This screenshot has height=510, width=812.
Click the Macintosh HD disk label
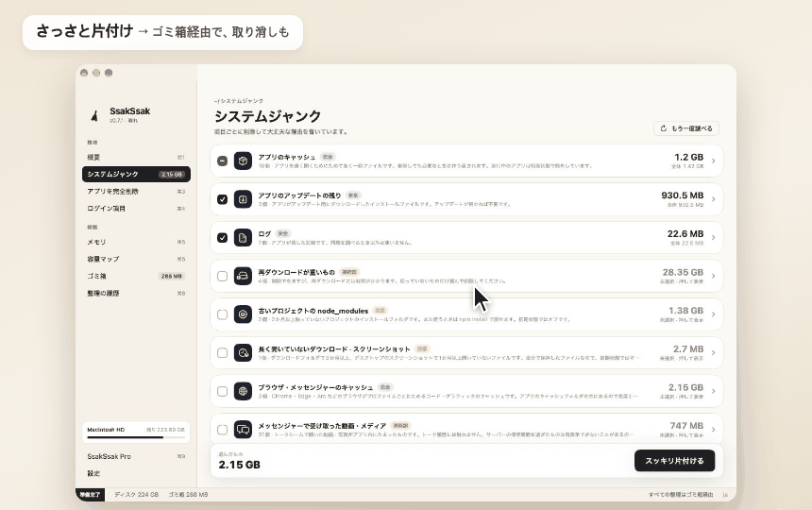(106, 430)
